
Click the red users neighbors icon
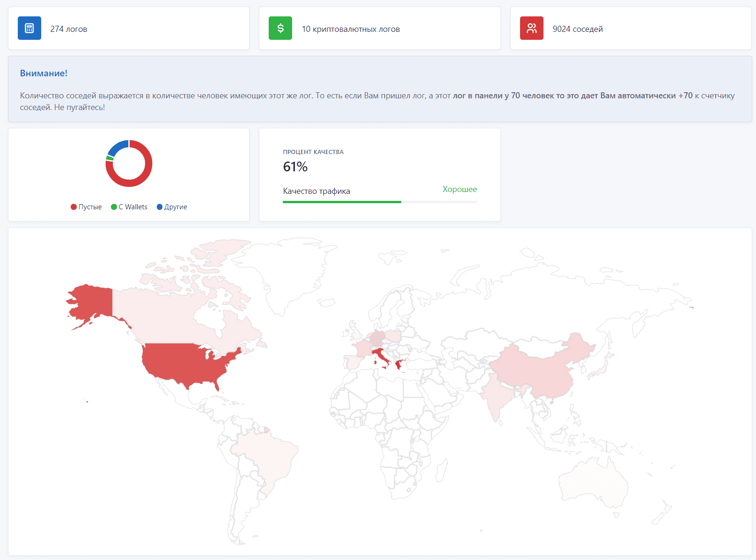[531, 28]
